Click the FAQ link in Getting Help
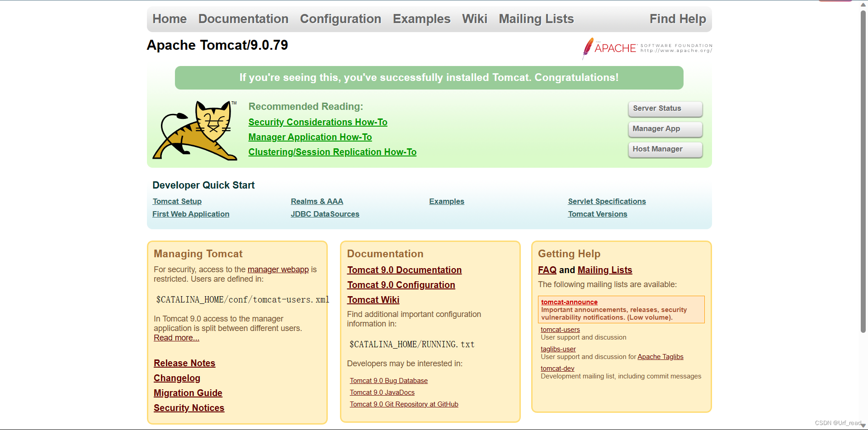The width and height of the screenshot is (868, 430). [x=547, y=270]
